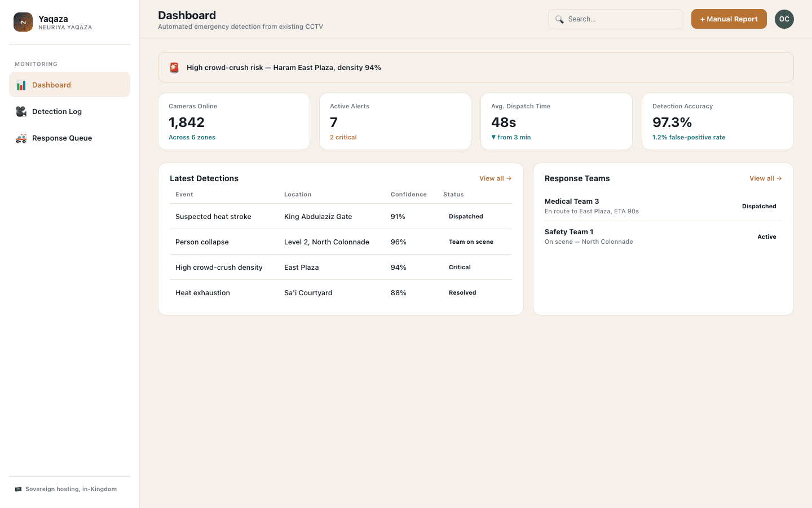This screenshot has width=812, height=508.
Task: View all Response Teams
Action: (765, 178)
